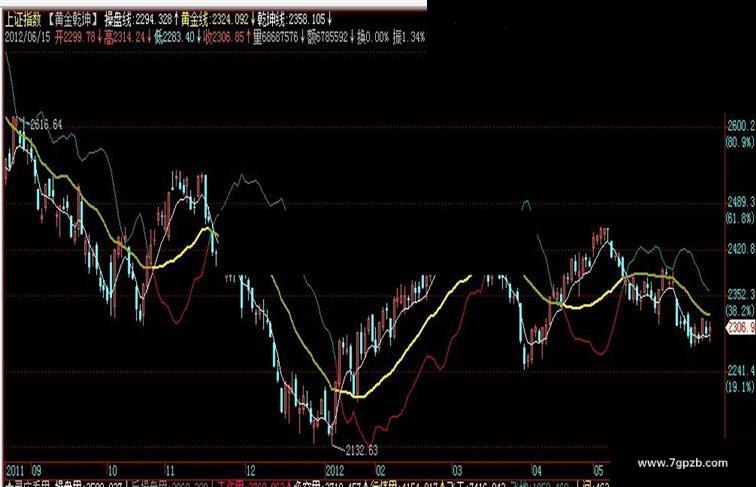The image size is (756, 487).
Task: Click the low price 低2283.40
Action: tap(174, 38)
